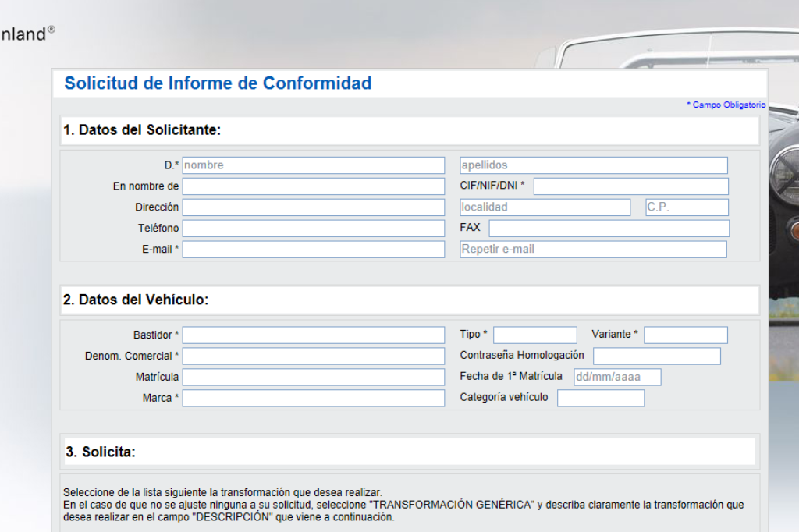
Task: Click the Marca input field
Action: point(313,399)
